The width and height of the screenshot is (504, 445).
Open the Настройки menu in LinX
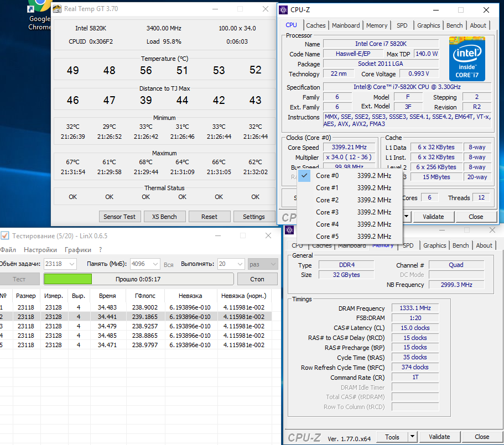tap(40, 250)
